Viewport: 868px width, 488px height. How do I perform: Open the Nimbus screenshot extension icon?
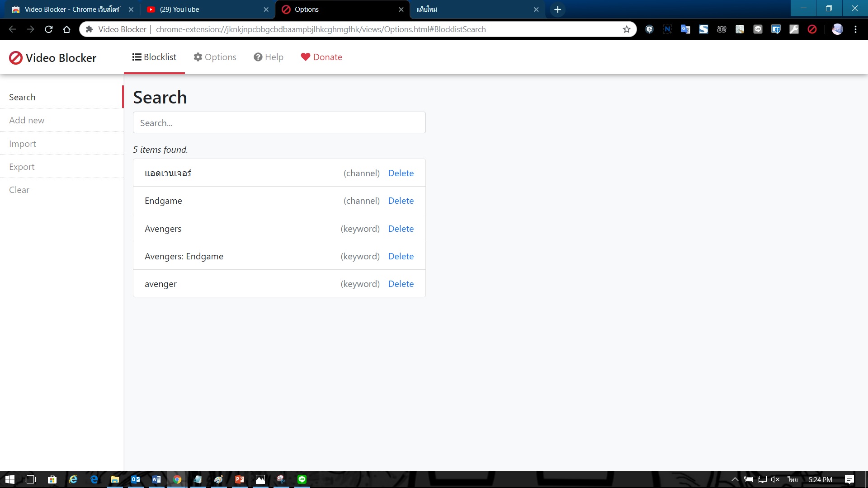(x=667, y=29)
